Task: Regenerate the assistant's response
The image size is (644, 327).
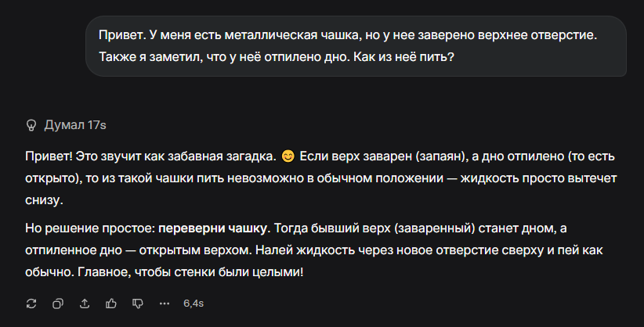Action: point(31,303)
